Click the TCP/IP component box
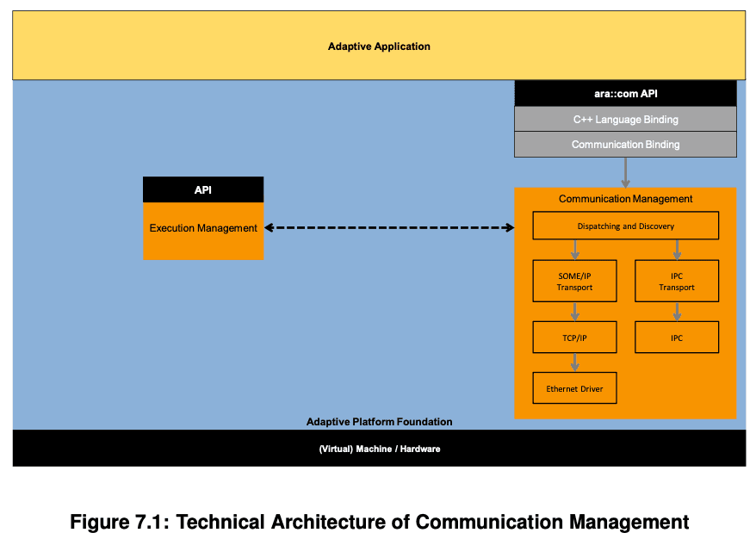This screenshot has width=756, height=539. click(574, 337)
